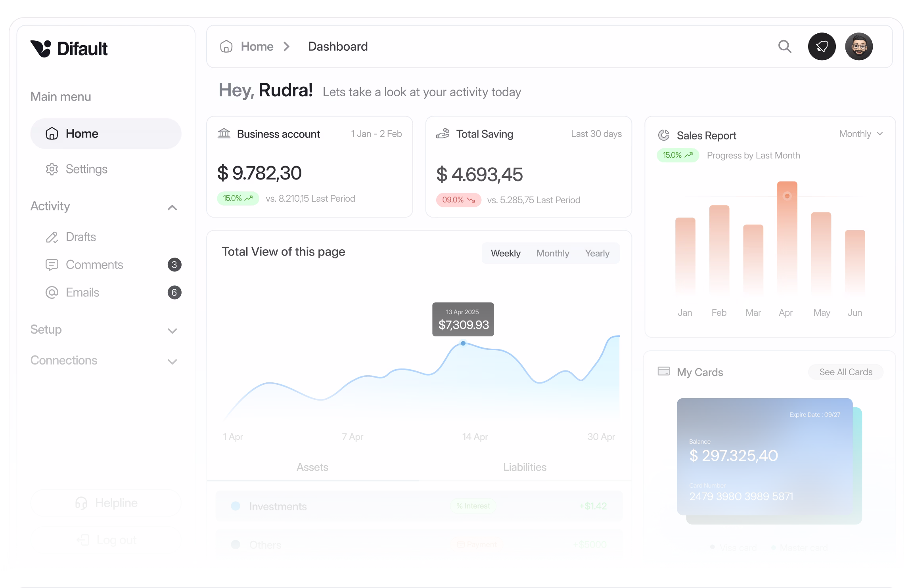Click the Investments row
This screenshot has width=912, height=588.
click(x=419, y=506)
